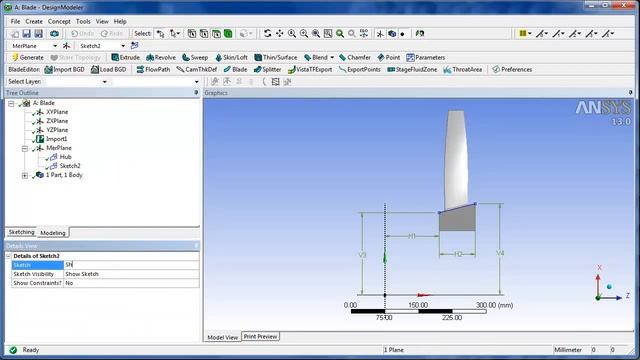
Task: Click the ExportPoints tool
Action: pyautogui.click(x=360, y=69)
